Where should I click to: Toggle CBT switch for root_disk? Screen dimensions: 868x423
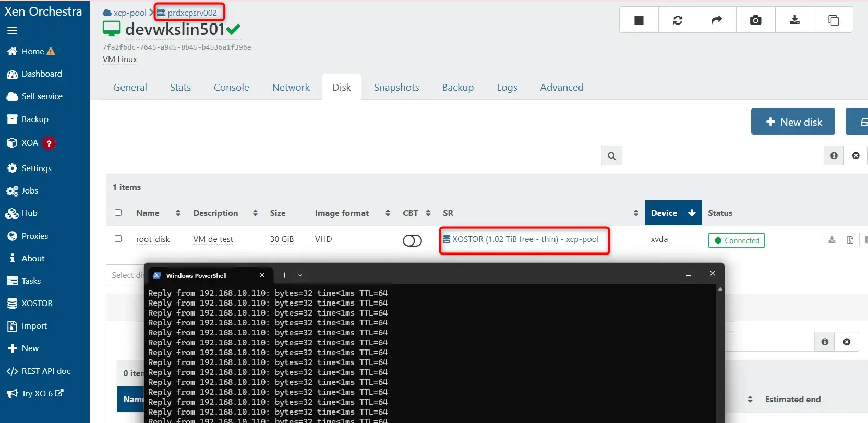tap(412, 240)
